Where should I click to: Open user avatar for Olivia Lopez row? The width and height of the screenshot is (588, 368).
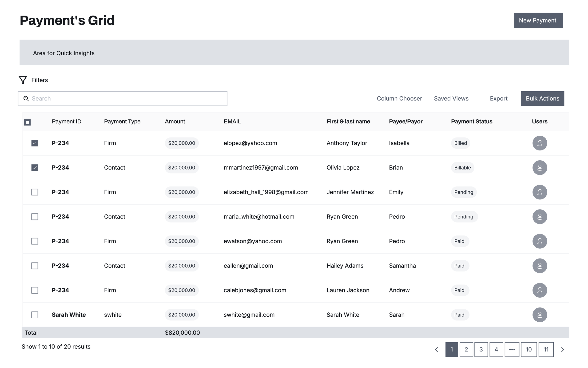[539, 168]
